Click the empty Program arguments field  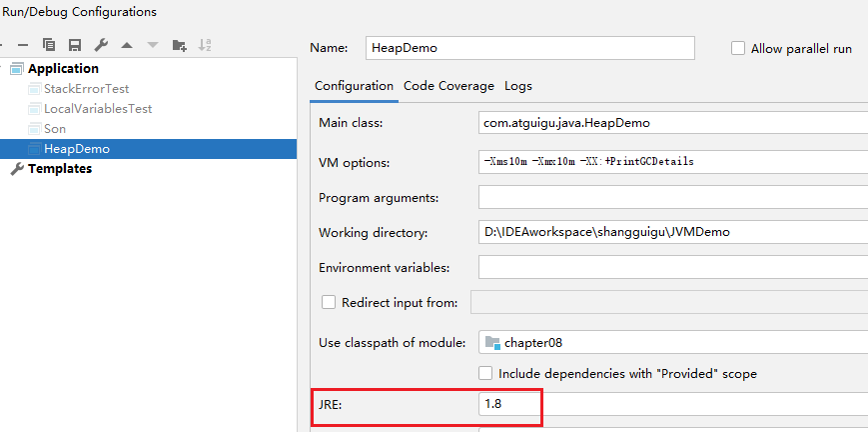[673, 197]
